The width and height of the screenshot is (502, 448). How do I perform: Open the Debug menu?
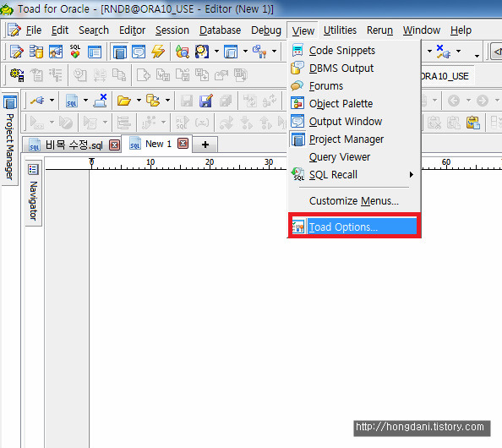pyautogui.click(x=266, y=30)
